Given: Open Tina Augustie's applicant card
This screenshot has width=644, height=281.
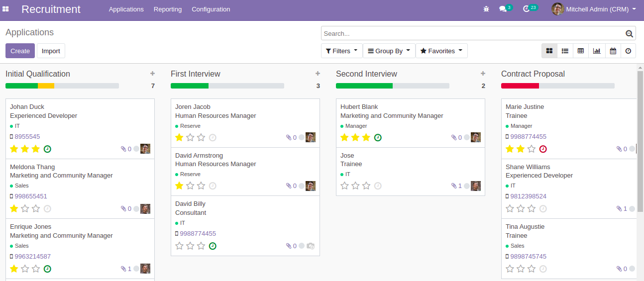Looking at the screenshot, I should (569, 249).
